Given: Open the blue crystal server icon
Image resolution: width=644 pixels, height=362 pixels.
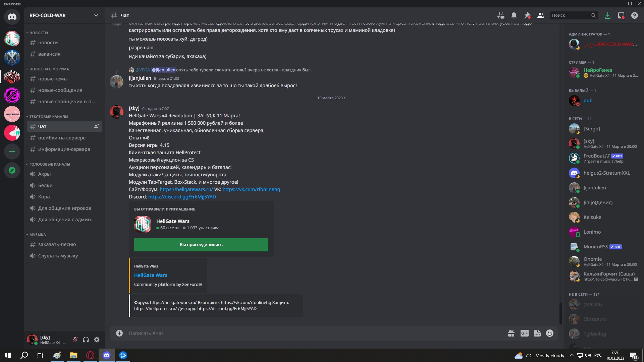Looking at the screenshot, I should 12,57.
